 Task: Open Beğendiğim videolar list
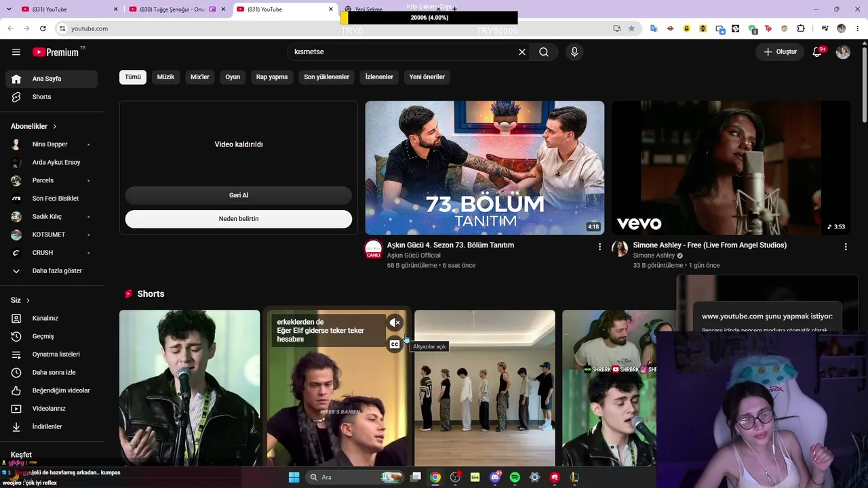52,390
